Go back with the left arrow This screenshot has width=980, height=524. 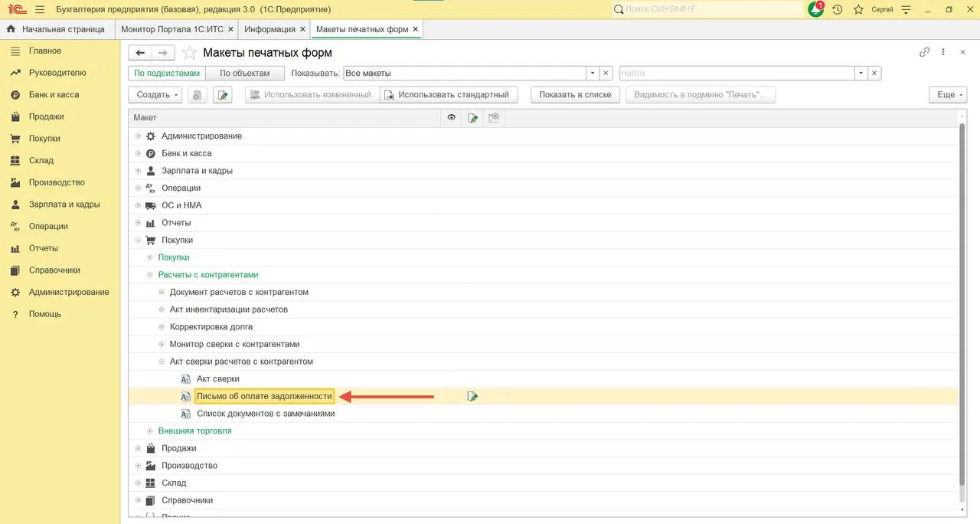[x=140, y=53]
